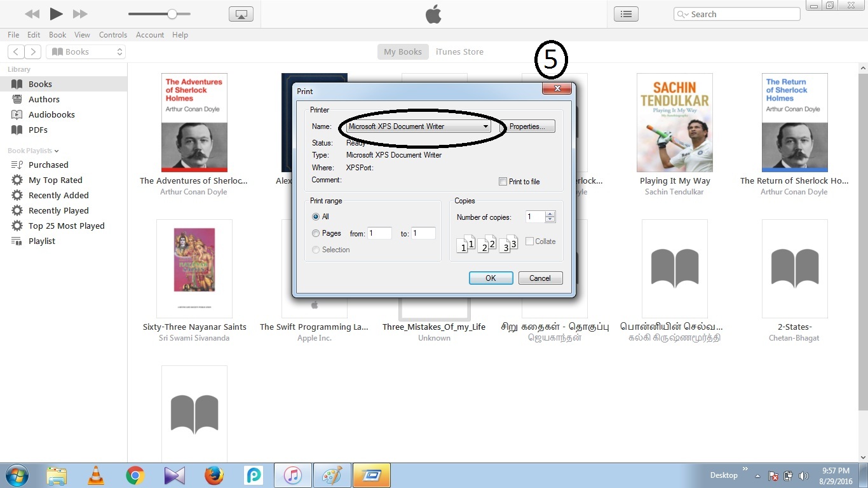Open the list view button beside search
This screenshot has height=488, width=868.
point(626,14)
